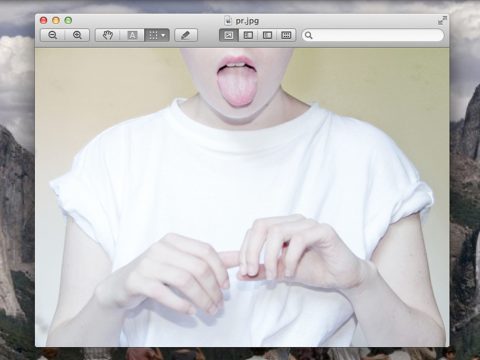480x360 pixels.
Task: Select the Text Selection tool
Action: (x=132, y=35)
